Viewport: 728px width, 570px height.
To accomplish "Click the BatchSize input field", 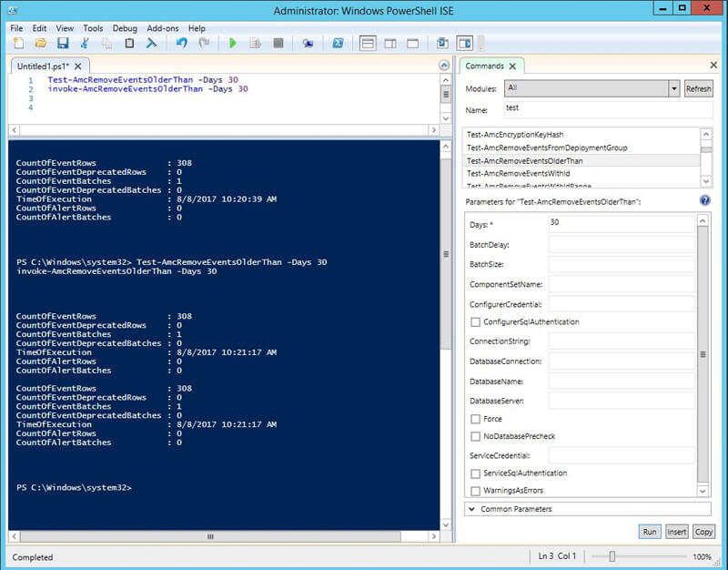I will point(622,264).
